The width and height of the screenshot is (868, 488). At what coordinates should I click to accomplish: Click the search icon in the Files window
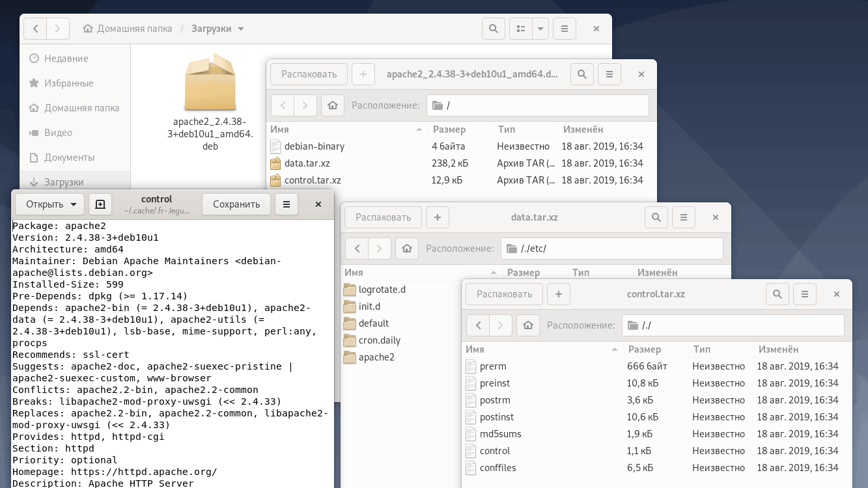pyautogui.click(x=494, y=29)
